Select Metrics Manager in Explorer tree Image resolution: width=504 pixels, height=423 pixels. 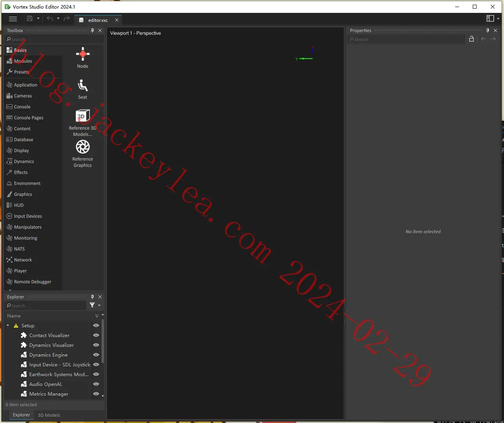49,394
